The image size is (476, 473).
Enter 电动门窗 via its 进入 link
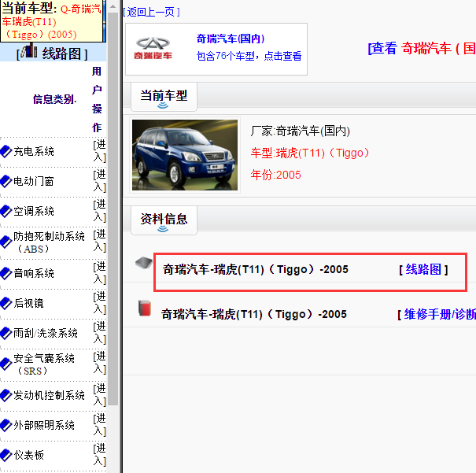(100, 181)
